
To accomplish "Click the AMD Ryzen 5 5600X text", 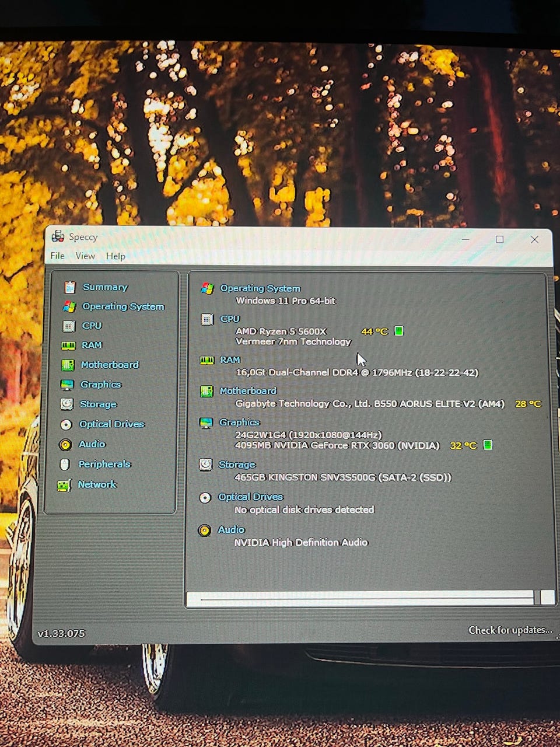I will tap(281, 331).
